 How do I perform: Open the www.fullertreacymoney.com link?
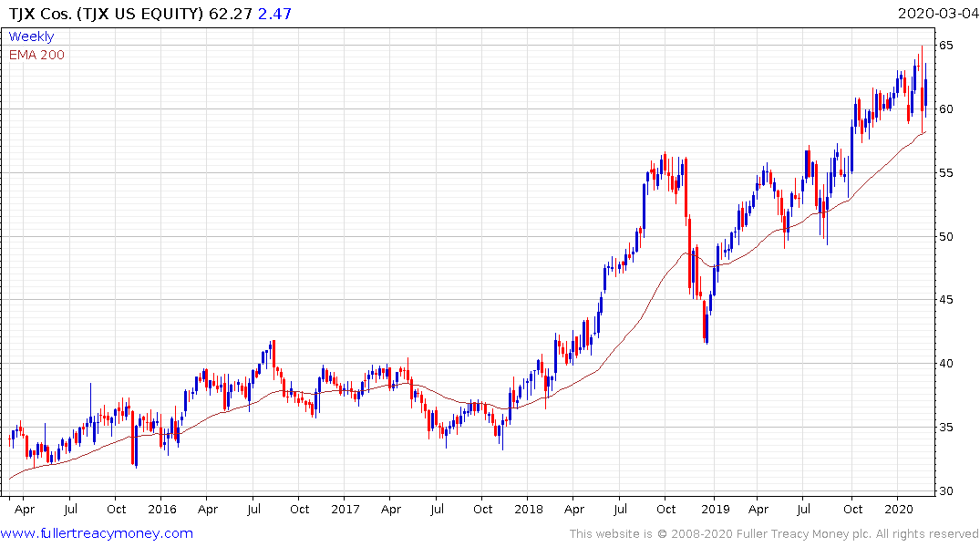coord(97,534)
